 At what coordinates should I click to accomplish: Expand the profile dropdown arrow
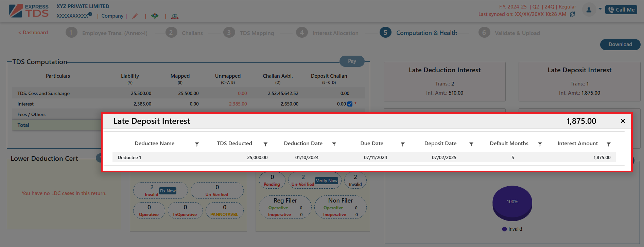600,9
